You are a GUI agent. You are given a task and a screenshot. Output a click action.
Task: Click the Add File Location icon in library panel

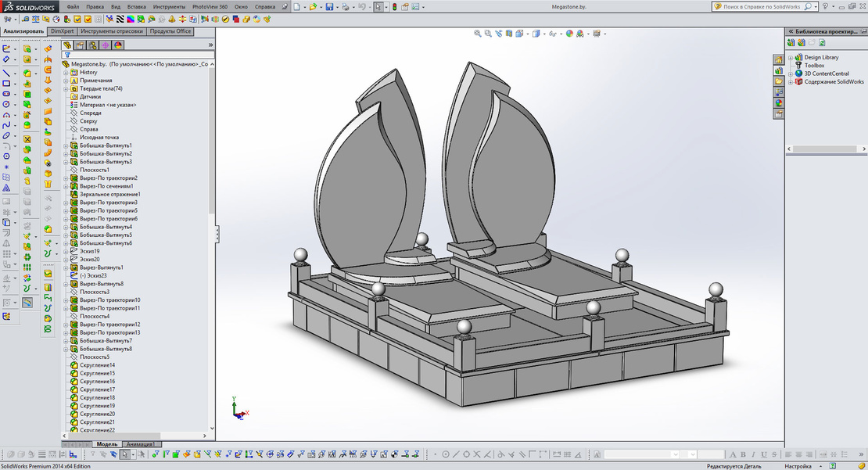[802, 43]
